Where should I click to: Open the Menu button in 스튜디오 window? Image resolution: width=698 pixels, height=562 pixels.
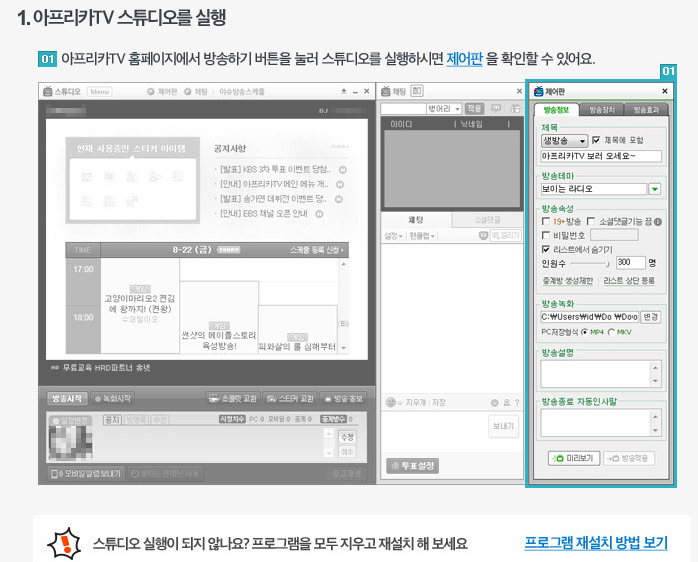pos(99,92)
